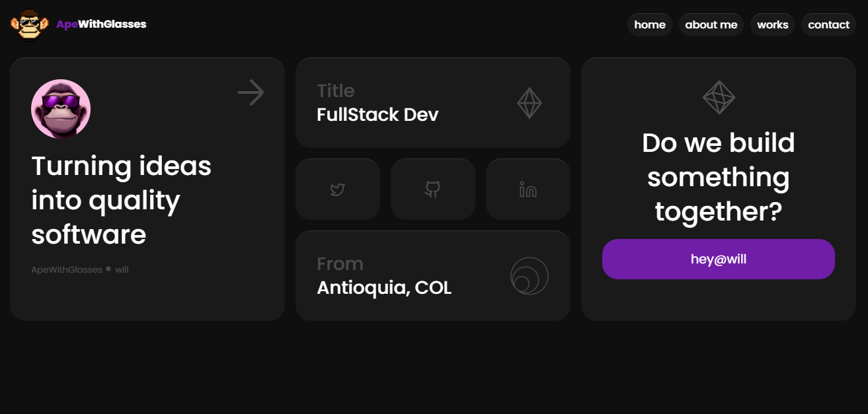868x414 pixels.
Task: Click the gem icon above build question
Action: (719, 98)
